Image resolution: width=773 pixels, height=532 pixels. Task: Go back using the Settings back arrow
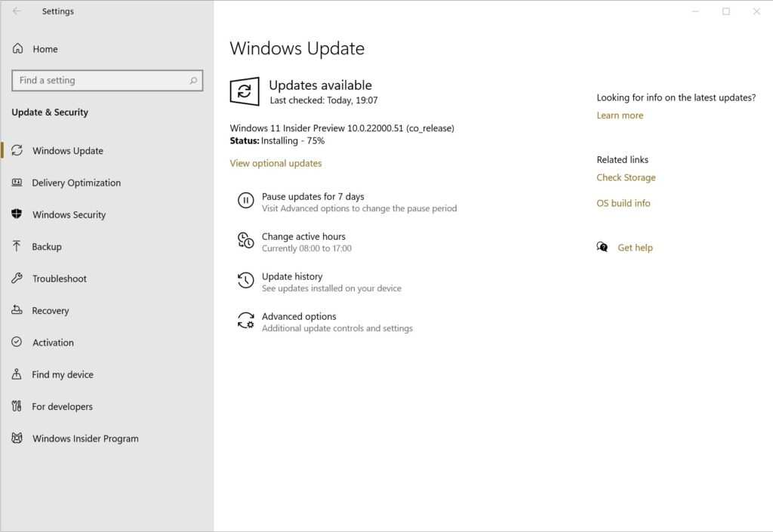click(17, 11)
